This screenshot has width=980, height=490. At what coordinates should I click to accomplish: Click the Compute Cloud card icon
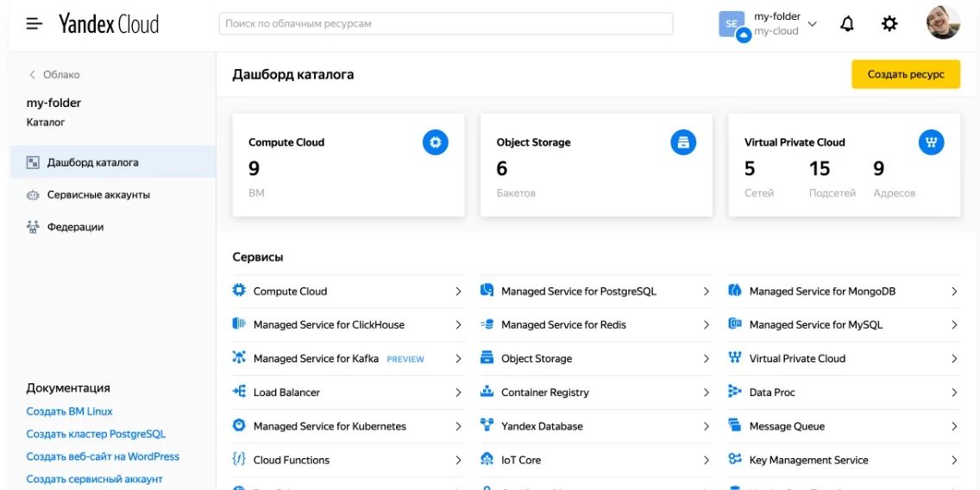[x=435, y=142]
